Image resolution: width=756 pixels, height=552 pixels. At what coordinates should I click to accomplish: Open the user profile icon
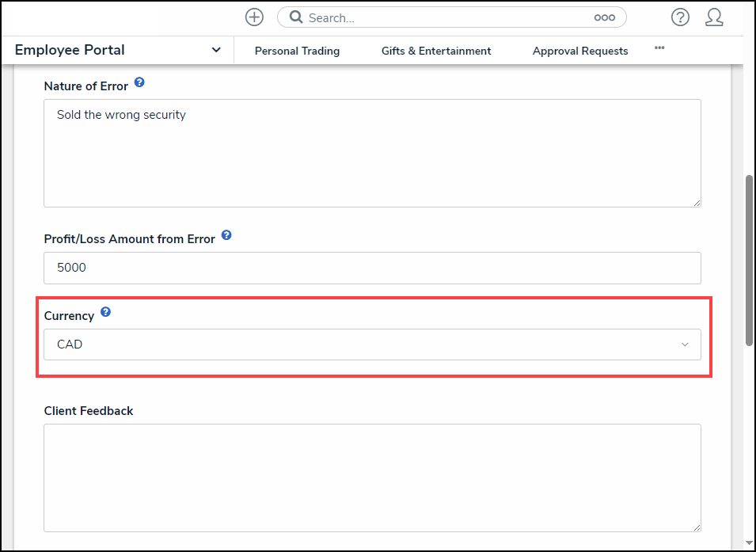pos(714,17)
